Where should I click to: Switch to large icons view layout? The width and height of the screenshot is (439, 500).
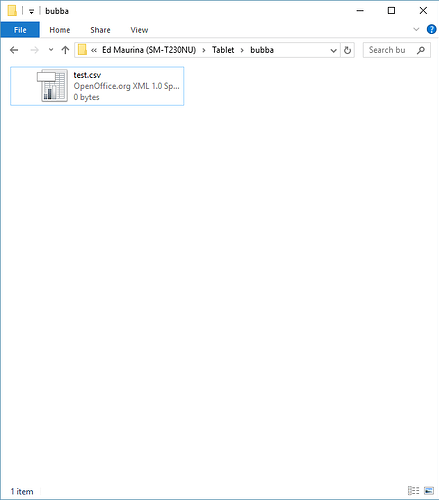pos(429,491)
